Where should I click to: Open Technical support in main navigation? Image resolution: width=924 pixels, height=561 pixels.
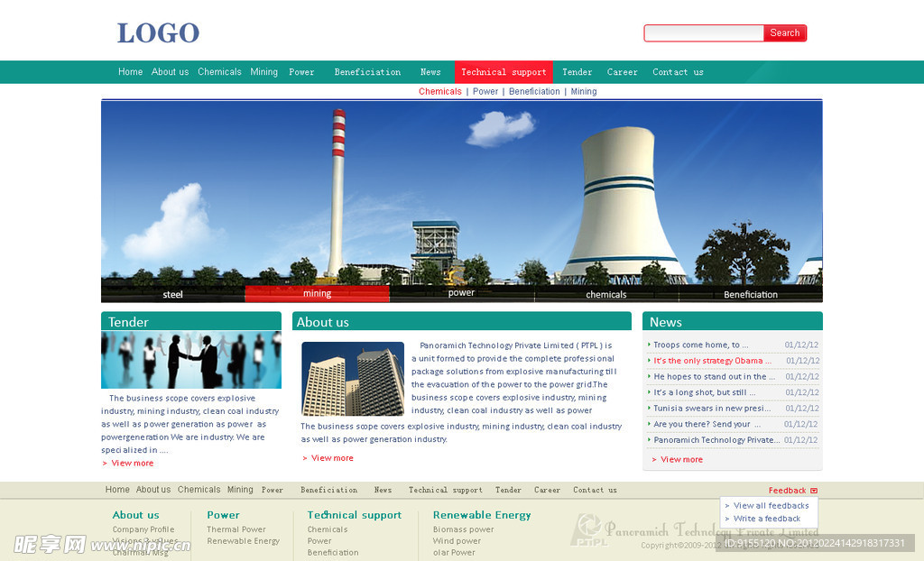(504, 72)
